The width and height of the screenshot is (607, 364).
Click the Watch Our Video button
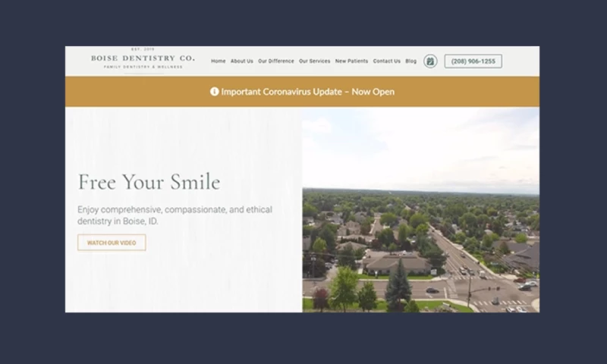(112, 243)
